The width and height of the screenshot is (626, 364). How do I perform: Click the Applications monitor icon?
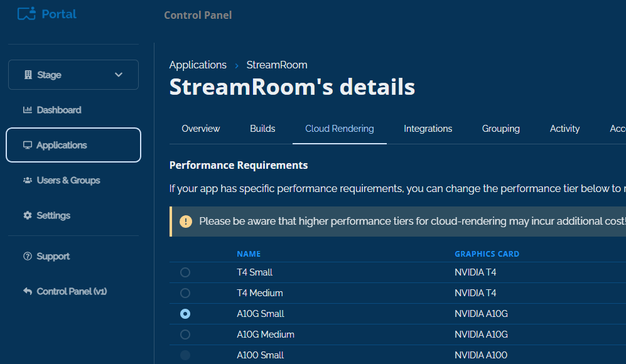(27, 145)
